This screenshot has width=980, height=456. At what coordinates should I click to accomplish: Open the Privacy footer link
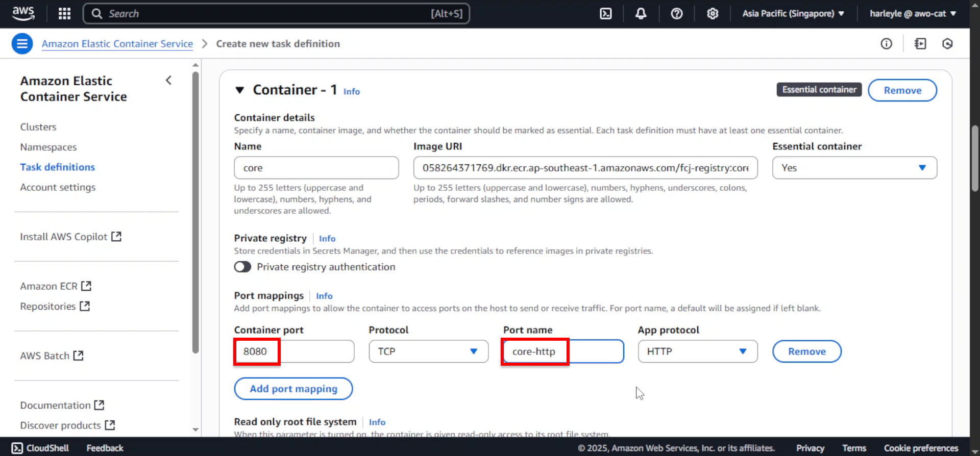click(x=810, y=448)
